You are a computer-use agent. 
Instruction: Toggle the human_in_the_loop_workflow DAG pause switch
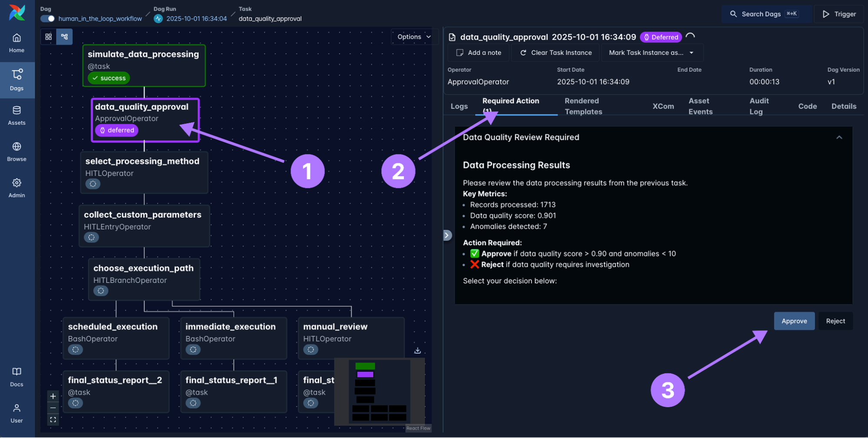coord(47,19)
